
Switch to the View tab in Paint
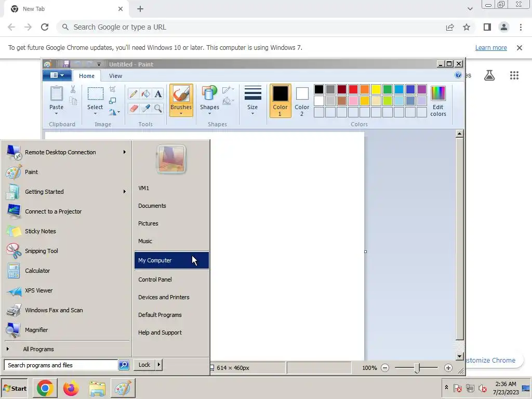point(115,76)
